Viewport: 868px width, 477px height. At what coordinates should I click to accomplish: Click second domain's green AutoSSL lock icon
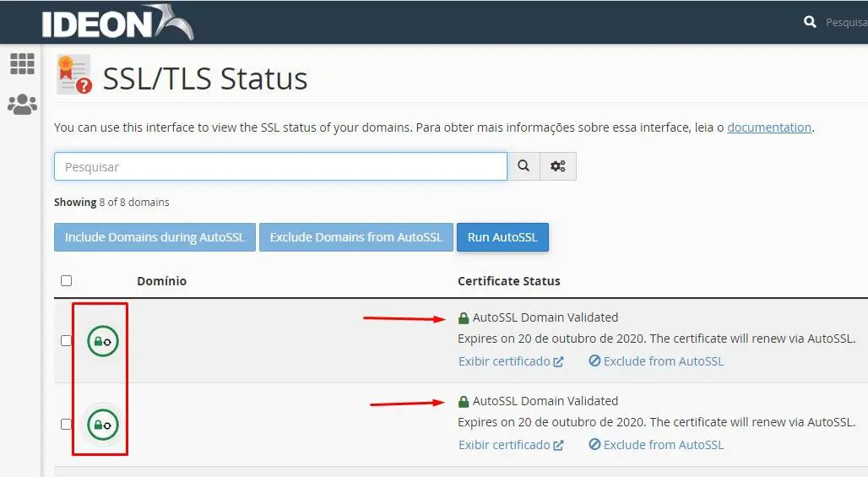[x=103, y=424]
